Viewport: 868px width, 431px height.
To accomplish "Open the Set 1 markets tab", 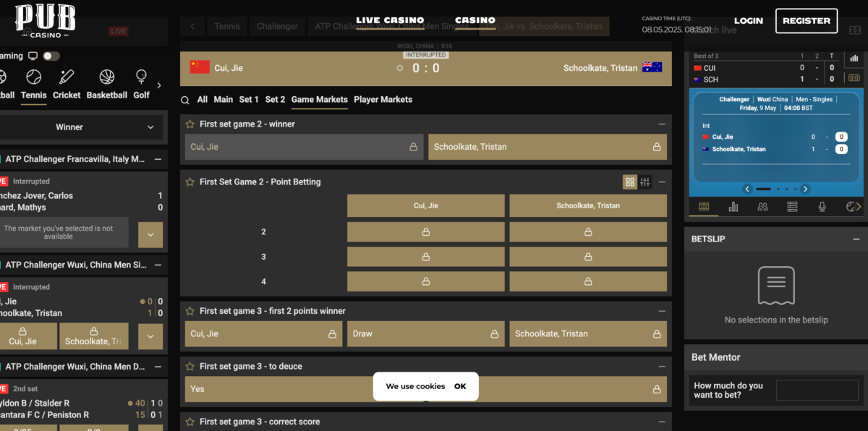I will 249,100.
